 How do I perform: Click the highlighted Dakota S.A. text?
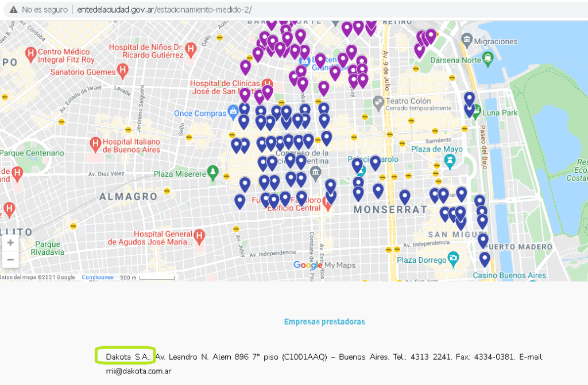point(128,357)
